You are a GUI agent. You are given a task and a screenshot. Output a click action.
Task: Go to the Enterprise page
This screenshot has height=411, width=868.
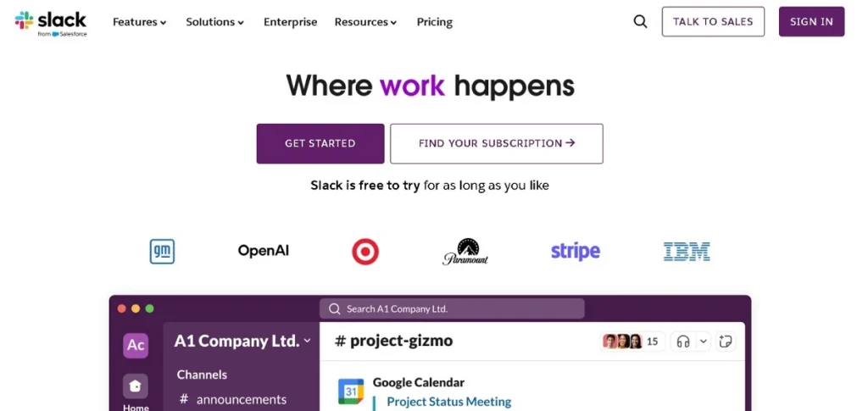pos(290,22)
